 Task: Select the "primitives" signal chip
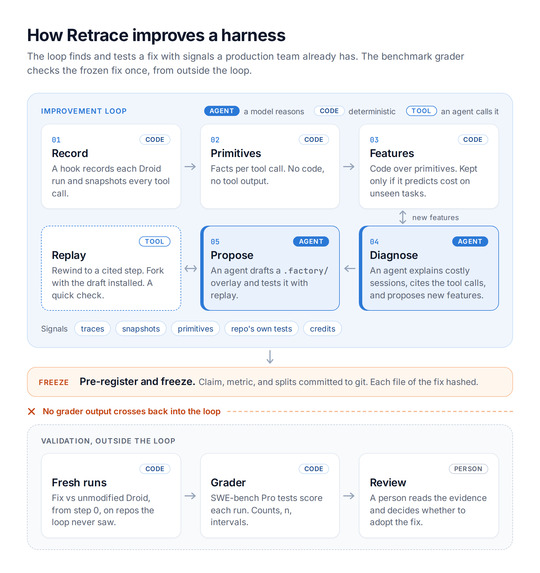(195, 329)
